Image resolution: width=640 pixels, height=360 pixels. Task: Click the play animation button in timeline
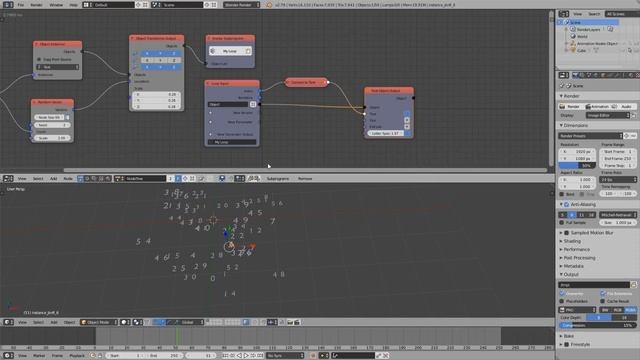(246, 356)
